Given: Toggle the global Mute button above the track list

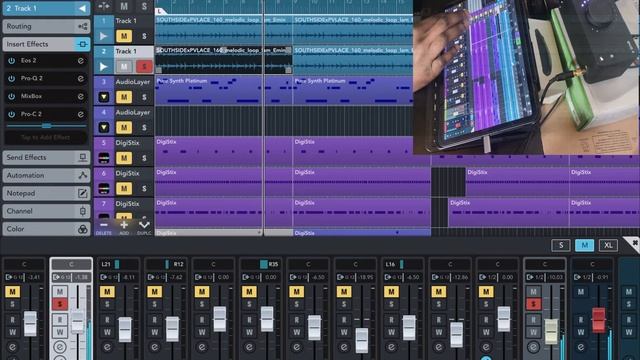Looking at the screenshot, I should (x=124, y=6).
